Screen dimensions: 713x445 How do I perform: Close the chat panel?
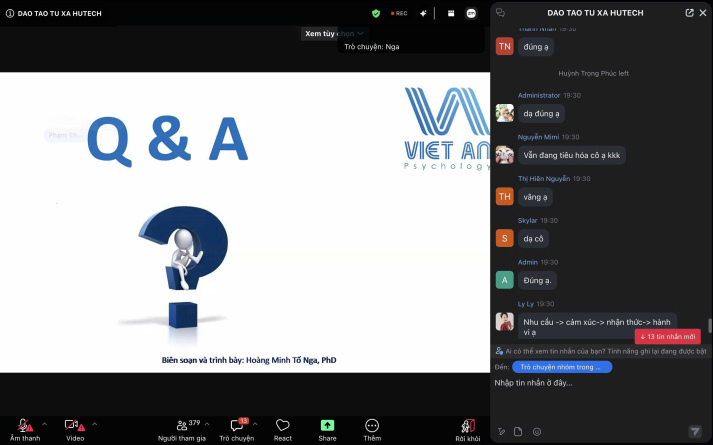pos(703,13)
